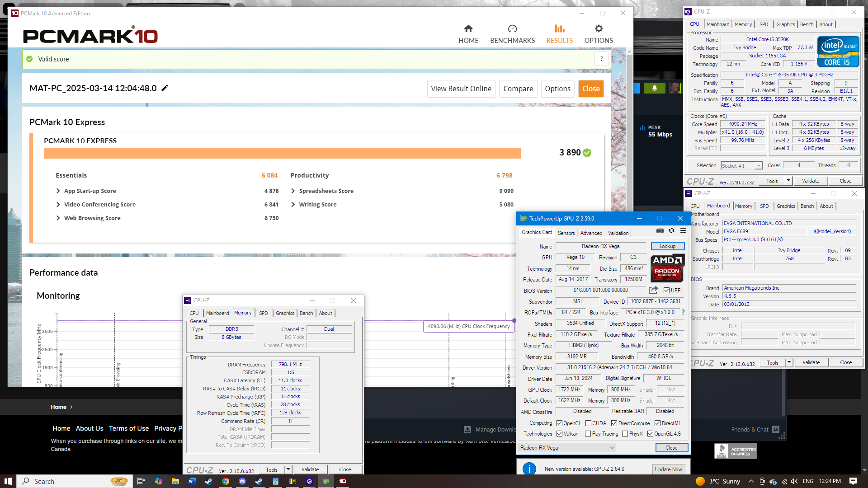Open Windows Start menu

pos(8,481)
